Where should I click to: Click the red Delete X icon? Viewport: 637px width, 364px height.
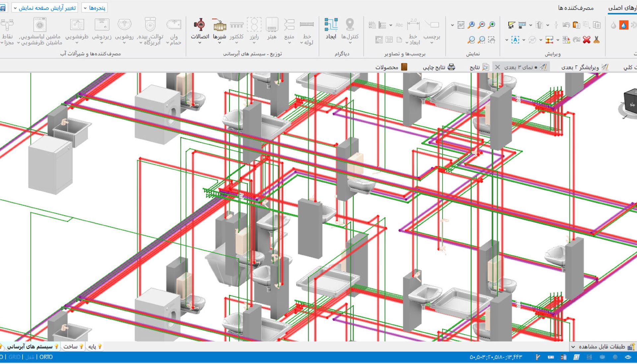(x=587, y=40)
